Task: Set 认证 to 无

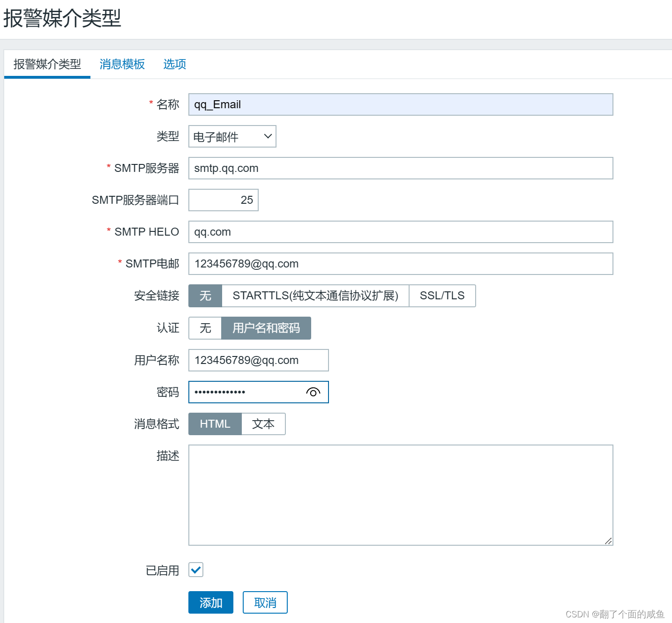Action: click(205, 328)
